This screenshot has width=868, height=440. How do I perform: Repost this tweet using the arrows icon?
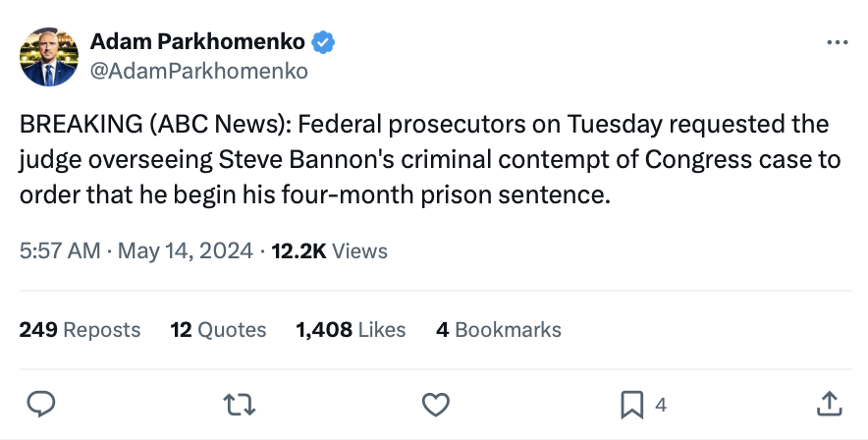coord(237,404)
